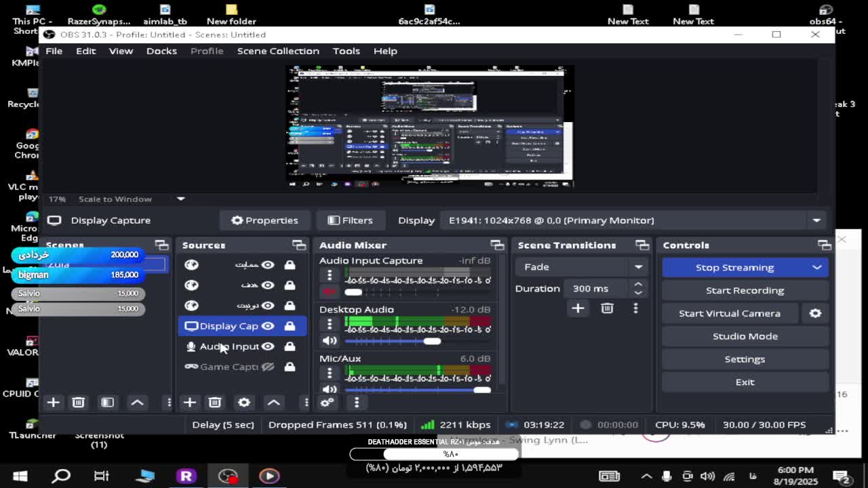
Task: Remove selected source with trash icon
Action: tap(215, 403)
